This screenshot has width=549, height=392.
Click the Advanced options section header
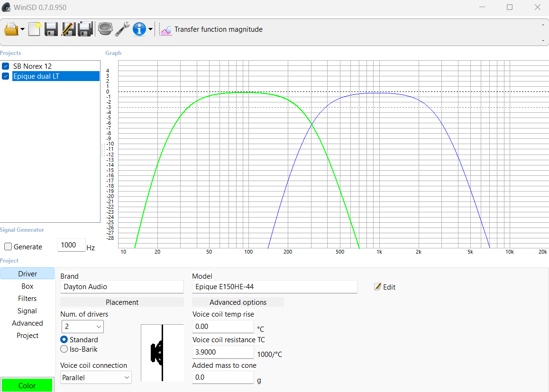238,302
